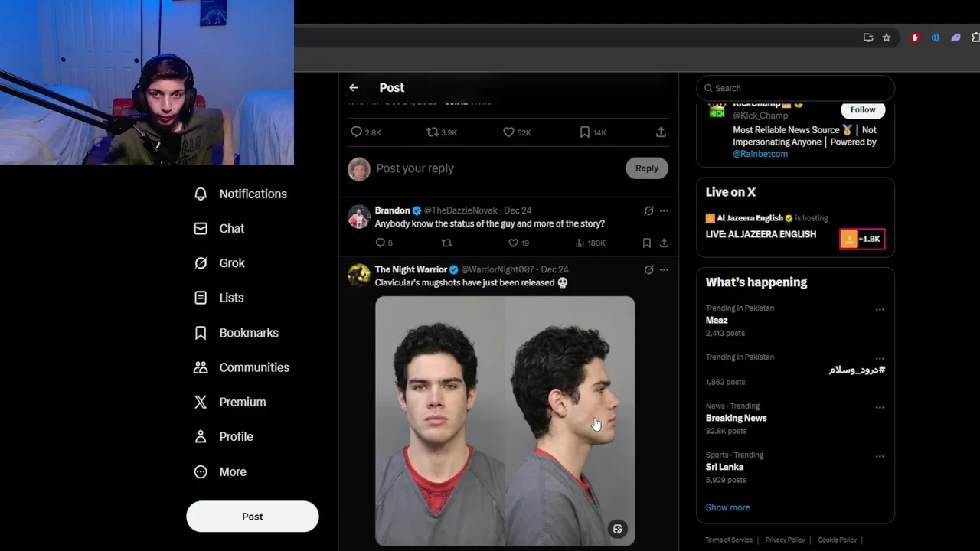Open the Privacy Policy link
The height and width of the screenshot is (551, 980).
(x=785, y=540)
